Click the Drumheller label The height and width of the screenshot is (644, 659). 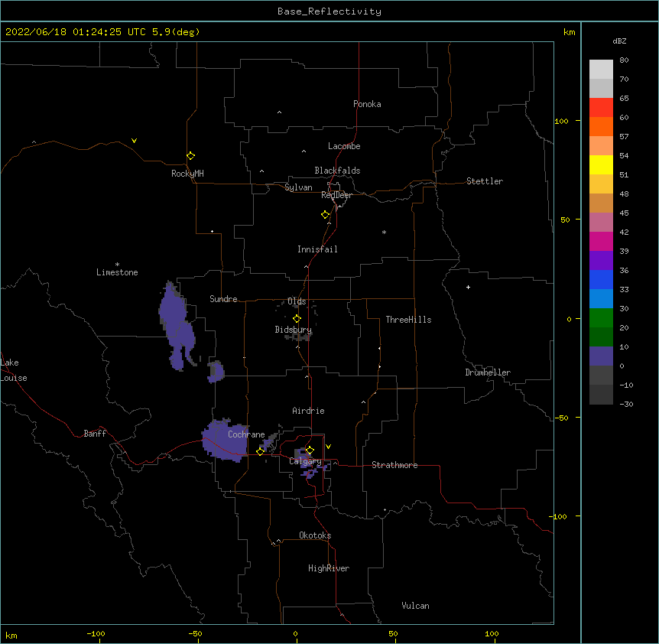(488, 372)
